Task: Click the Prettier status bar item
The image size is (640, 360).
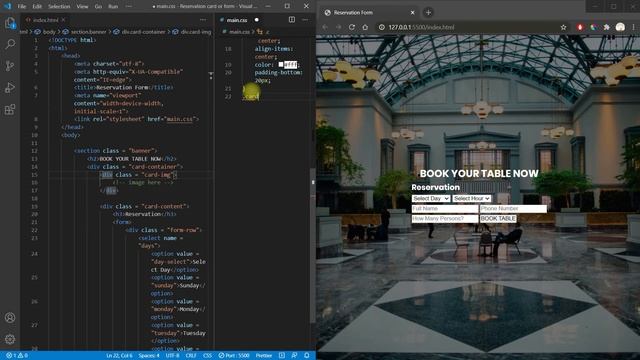Action: [x=264, y=356]
